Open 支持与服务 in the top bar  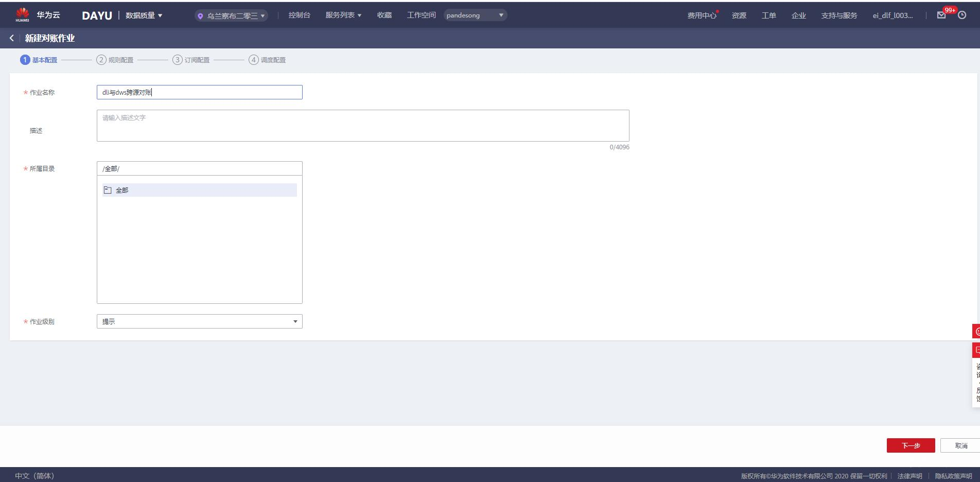click(839, 15)
